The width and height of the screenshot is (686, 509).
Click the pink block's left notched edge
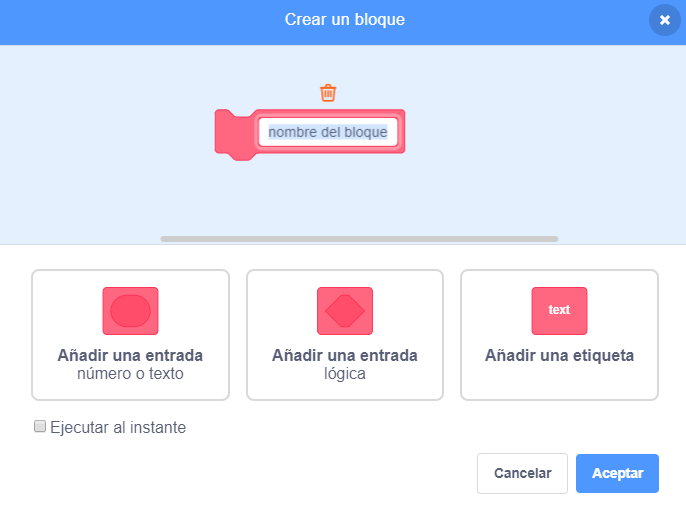pyautogui.click(x=227, y=133)
